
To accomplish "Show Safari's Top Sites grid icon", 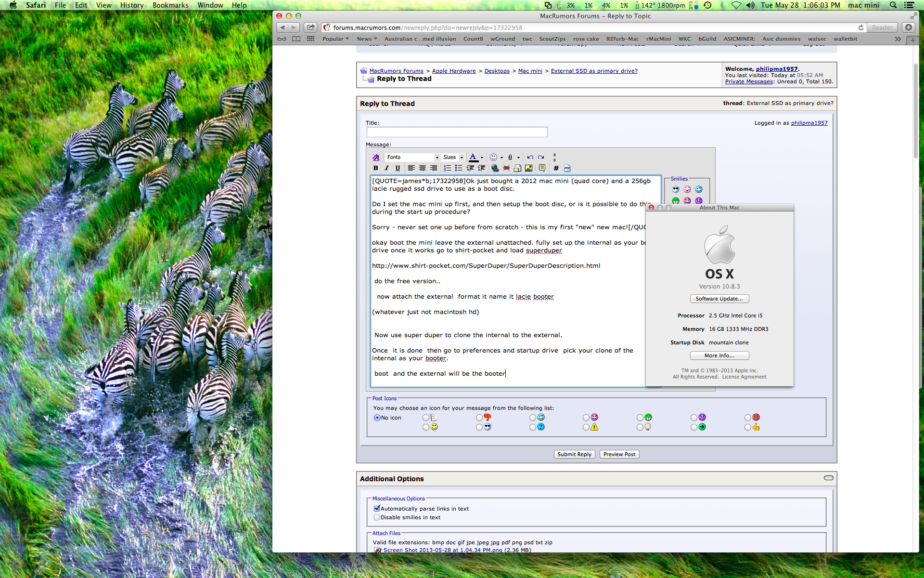I will [311, 39].
